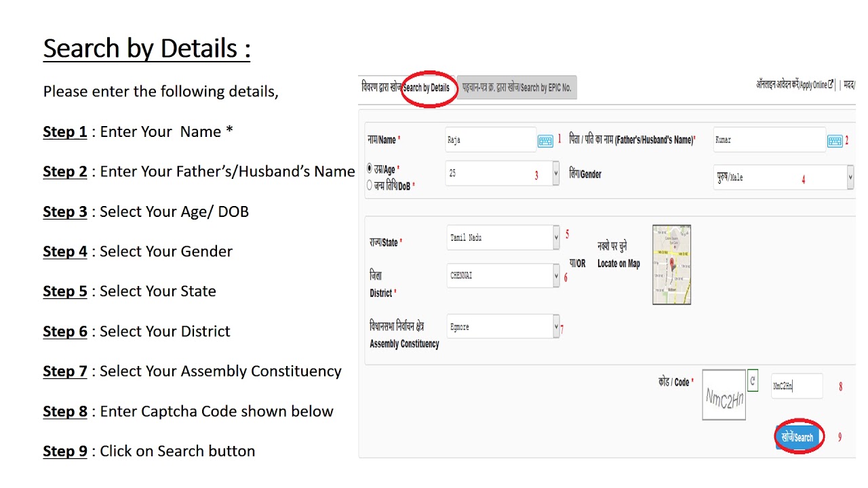The height and width of the screenshot is (488, 868).
Task: Open the Apply Online link
Action: pos(795,85)
